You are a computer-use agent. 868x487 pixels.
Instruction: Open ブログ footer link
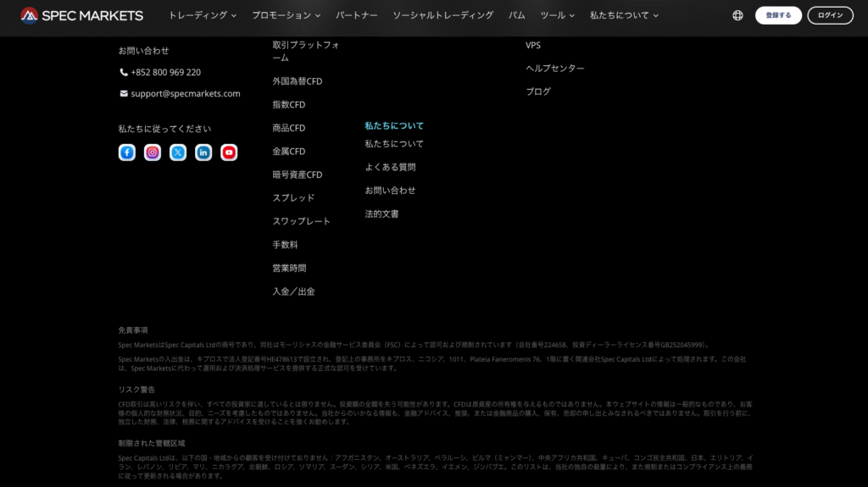(x=538, y=91)
